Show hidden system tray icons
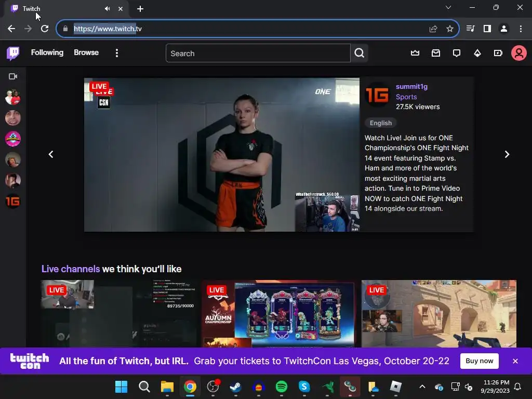532x399 pixels. tap(422, 387)
